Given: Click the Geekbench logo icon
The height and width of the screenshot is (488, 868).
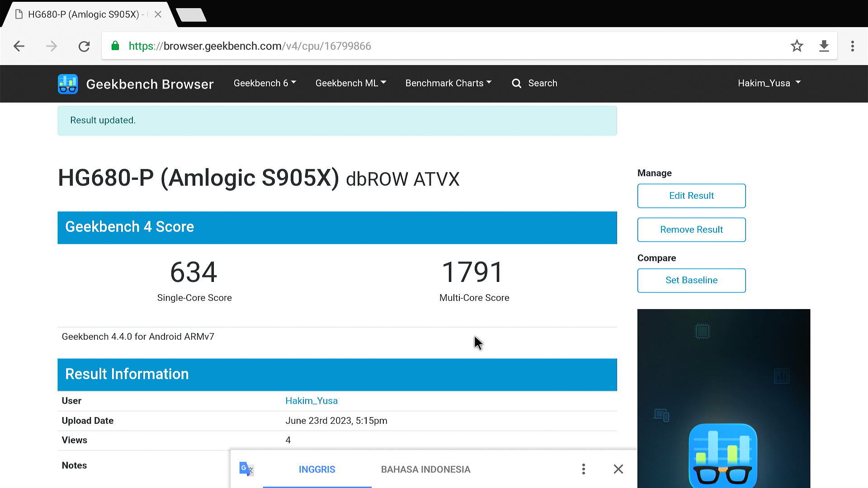Looking at the screenshot, I should pos(68,84).
